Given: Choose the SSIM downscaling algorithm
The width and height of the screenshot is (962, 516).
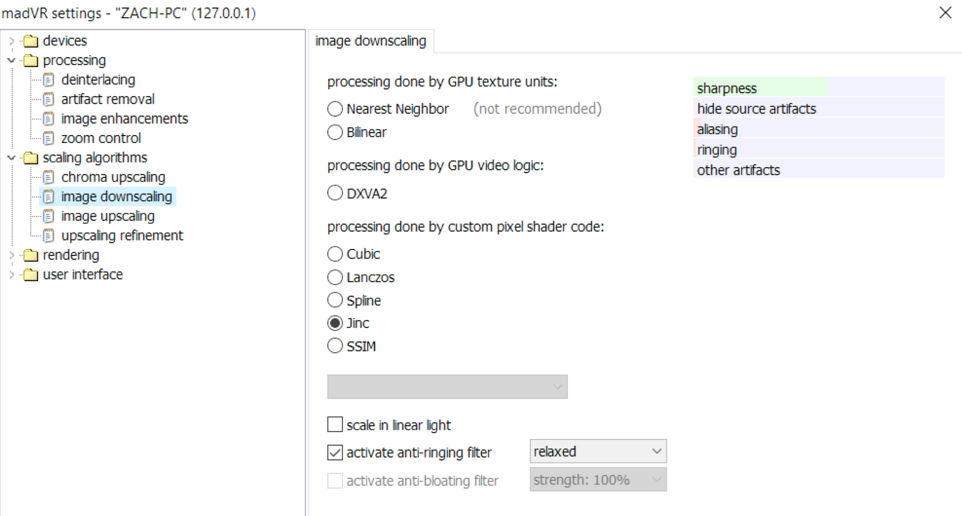Looking at the screenshot, I should pyautogui.click(x=335, y=346).
